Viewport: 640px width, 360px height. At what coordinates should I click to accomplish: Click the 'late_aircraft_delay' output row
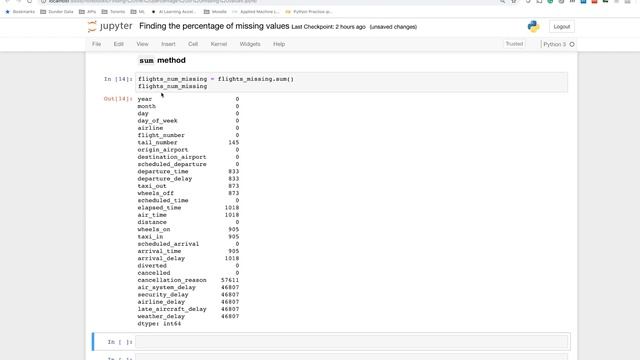(x=188, y=309)
